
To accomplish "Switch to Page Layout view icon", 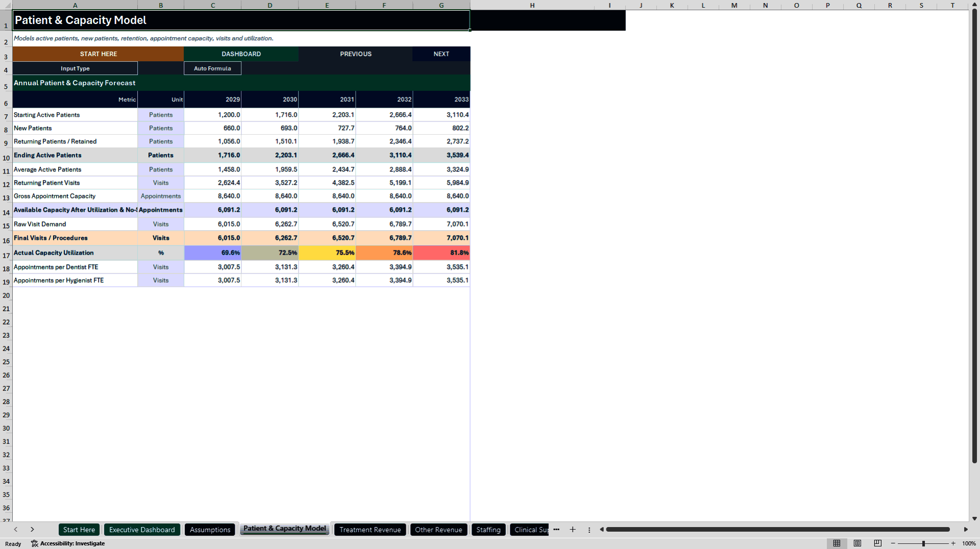I will pos(857,543).
